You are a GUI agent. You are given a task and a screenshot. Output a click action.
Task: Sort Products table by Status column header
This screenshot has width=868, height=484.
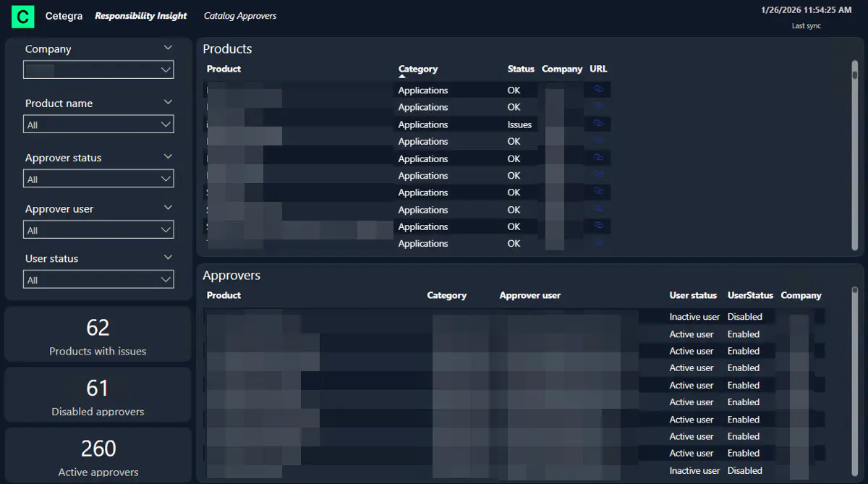pyautogui.click(x=520, y=69)
